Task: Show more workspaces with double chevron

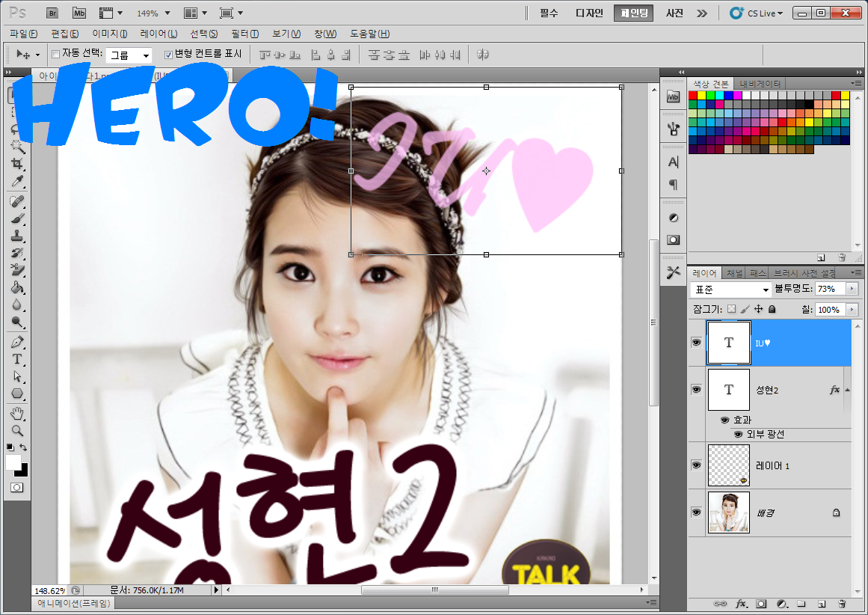Action: pyautogui.click(x=702, y=13)
